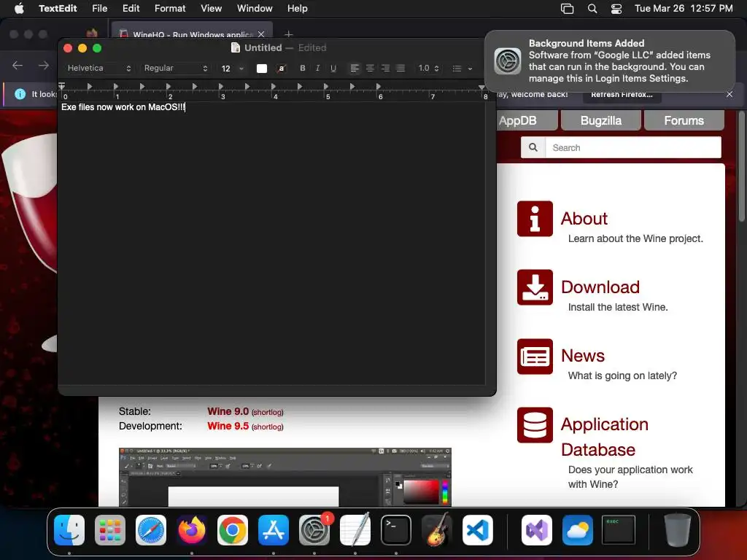Screen dimensions: 747x560
Task: Open the list bullets and numbering dropdown
Action: (462, 68)
